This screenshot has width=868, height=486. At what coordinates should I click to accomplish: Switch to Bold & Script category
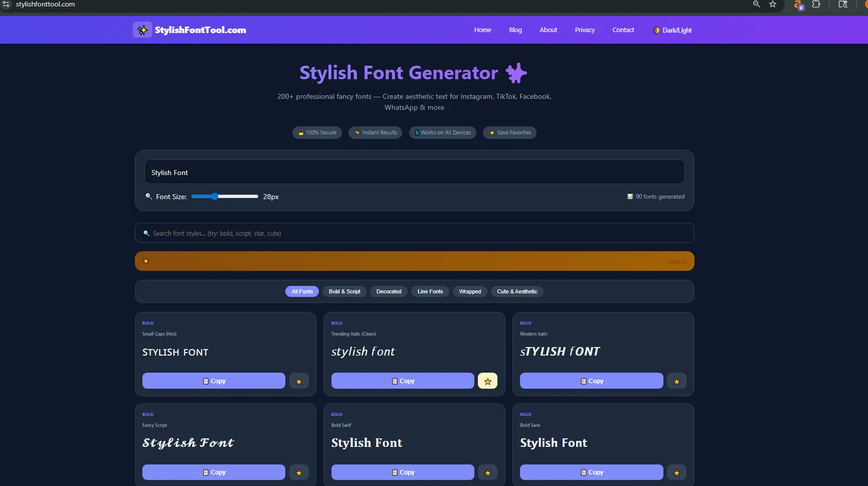tap(344, 291)
